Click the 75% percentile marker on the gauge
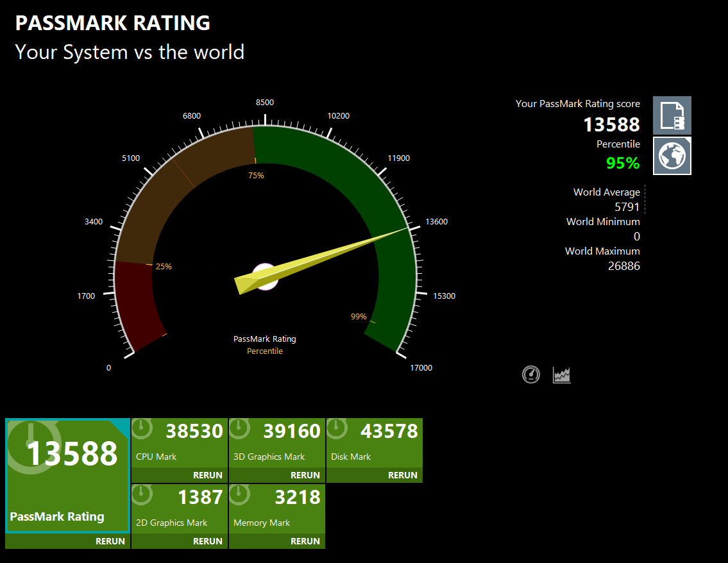 (x=256, y=176)
